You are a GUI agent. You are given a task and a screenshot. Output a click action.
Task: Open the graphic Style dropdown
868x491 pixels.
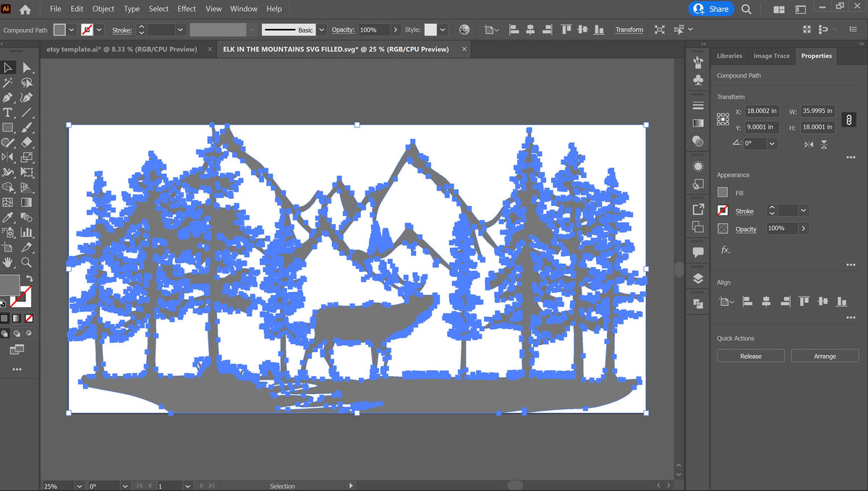[x=443, y=30]
